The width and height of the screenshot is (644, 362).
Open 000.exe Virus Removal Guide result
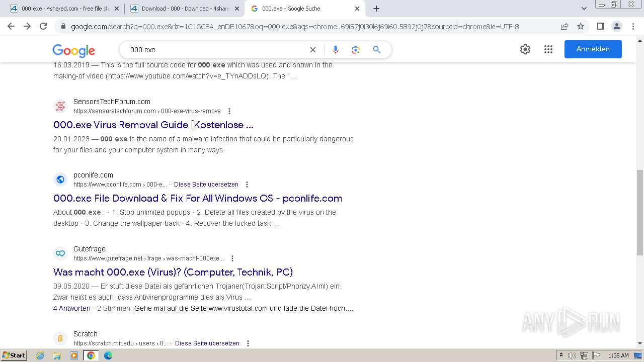click(x=153, y=125)
